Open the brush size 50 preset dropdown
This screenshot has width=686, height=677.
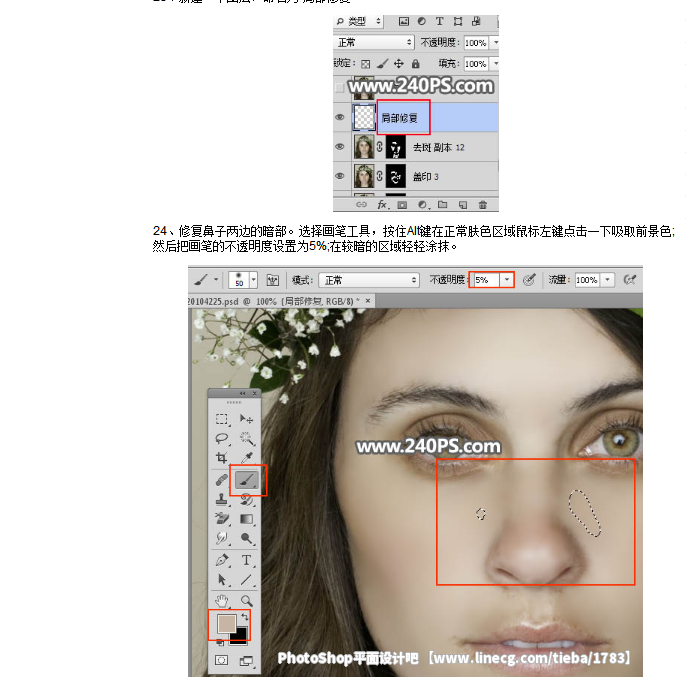click(x=253, y=280)
